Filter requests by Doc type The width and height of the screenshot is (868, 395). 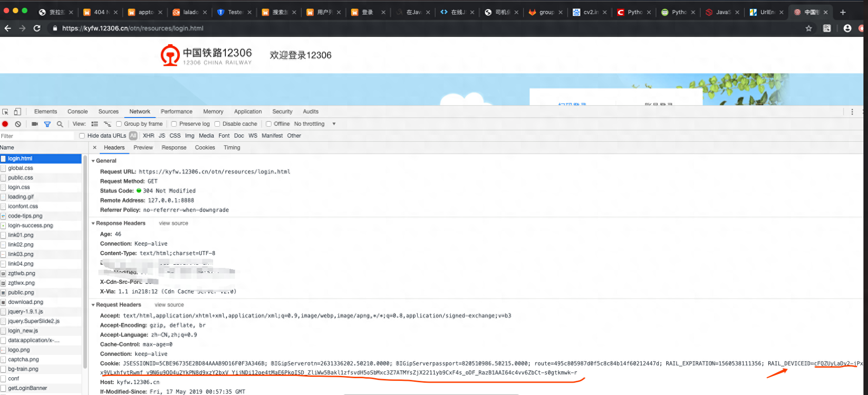(239, 136)
